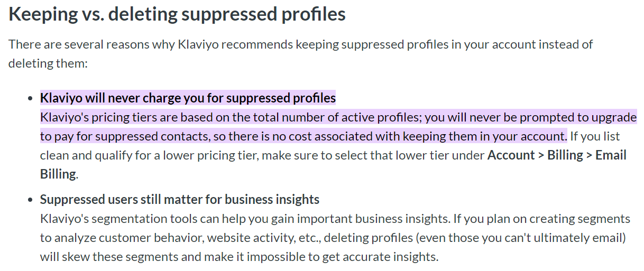The height and width of the screenshot is (271, 644).
Task: Click the second bullet point marker
Action: (29, 200)
